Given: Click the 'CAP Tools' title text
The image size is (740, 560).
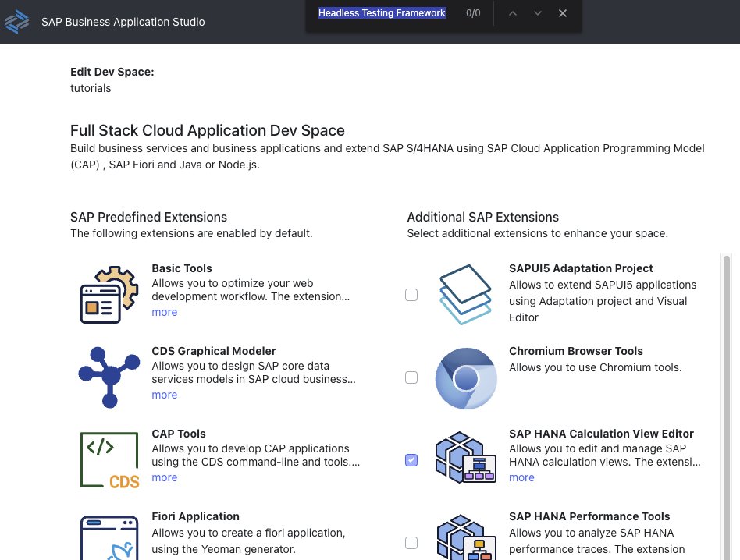Looking at the screenshot, I should click(179, 434).
